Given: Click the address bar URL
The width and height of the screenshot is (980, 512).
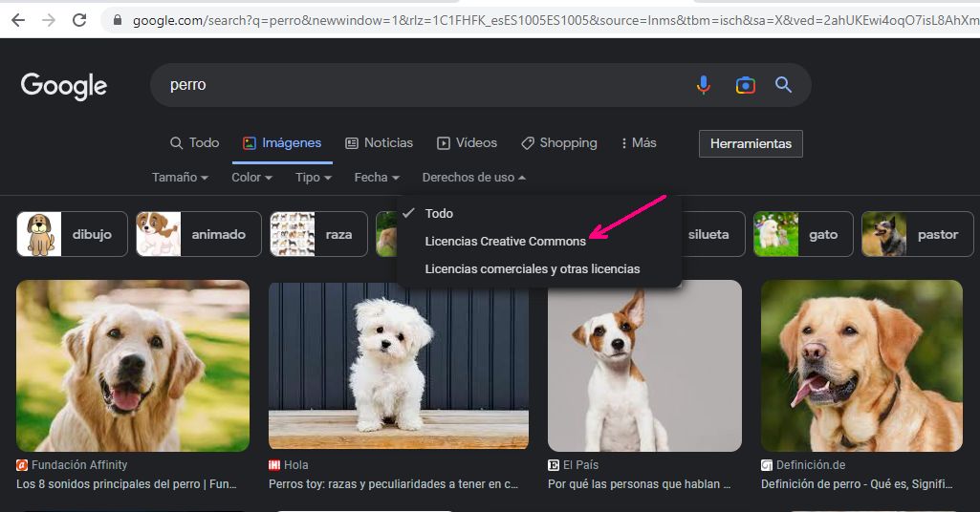Looking at the screenshot, I should [555, 20].
